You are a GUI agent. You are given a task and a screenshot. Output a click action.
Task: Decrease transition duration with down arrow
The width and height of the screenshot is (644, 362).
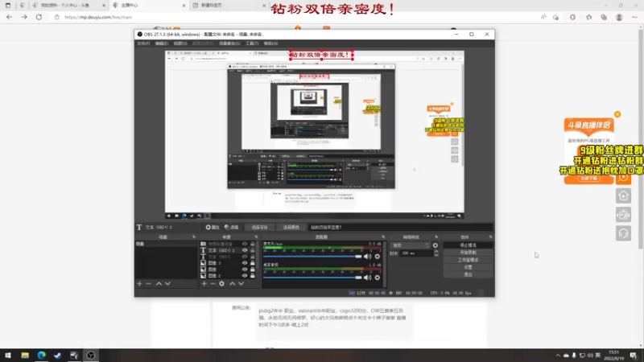[436, 255]
